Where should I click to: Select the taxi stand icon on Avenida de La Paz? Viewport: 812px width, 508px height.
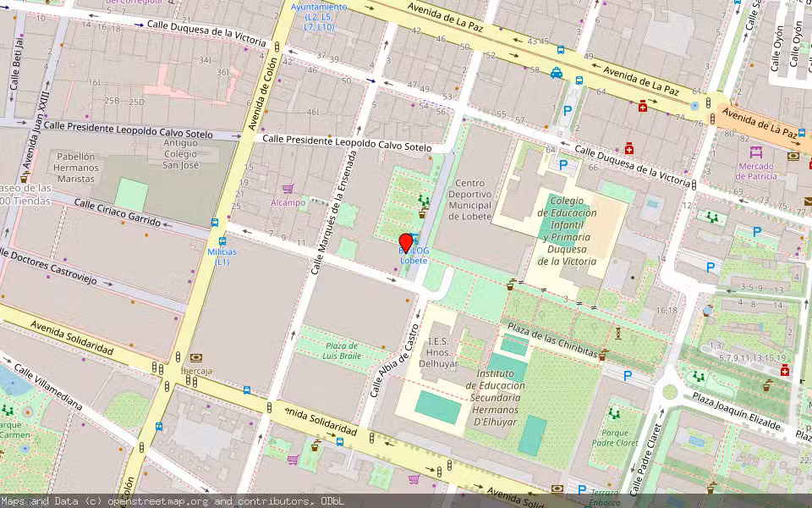(556, 74)
